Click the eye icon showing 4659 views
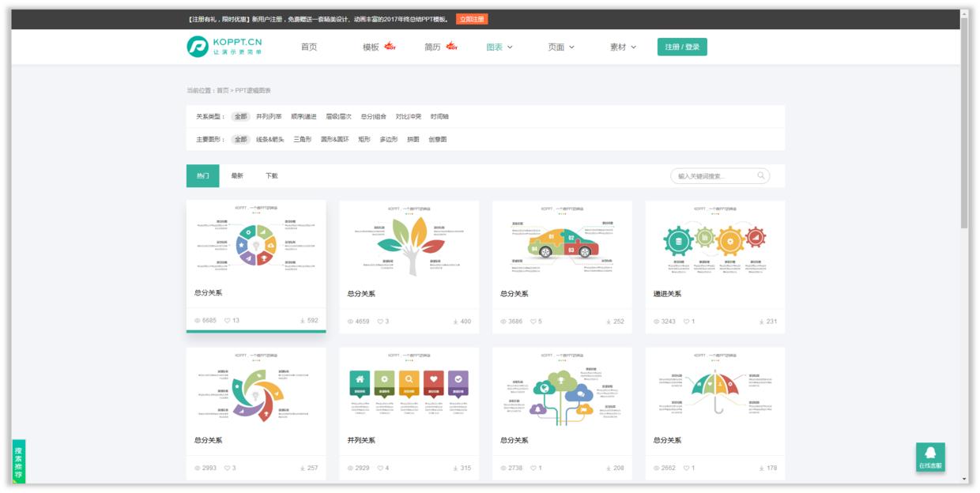Image resolution: width=980 pixels, height=493 pixels. click(351, 322)
